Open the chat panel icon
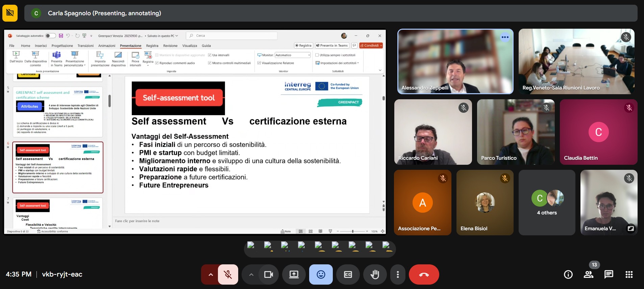The image size is (644, 289). [609, 274]
